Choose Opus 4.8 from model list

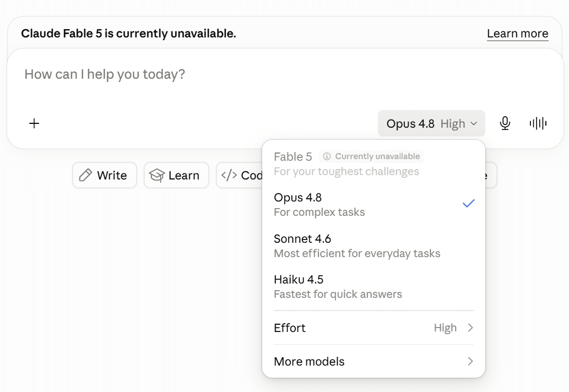[373, 204]
